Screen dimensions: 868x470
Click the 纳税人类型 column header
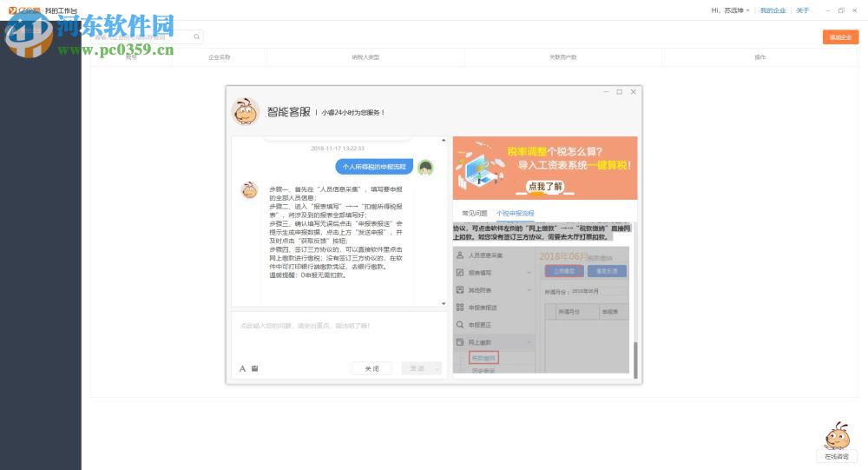click(365, 57)
